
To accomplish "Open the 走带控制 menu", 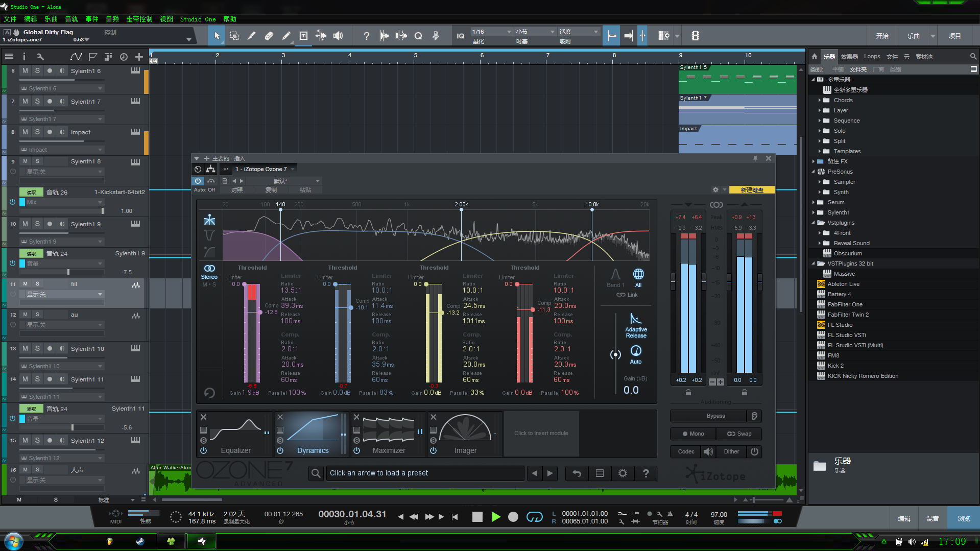I will tap(139, 19).
